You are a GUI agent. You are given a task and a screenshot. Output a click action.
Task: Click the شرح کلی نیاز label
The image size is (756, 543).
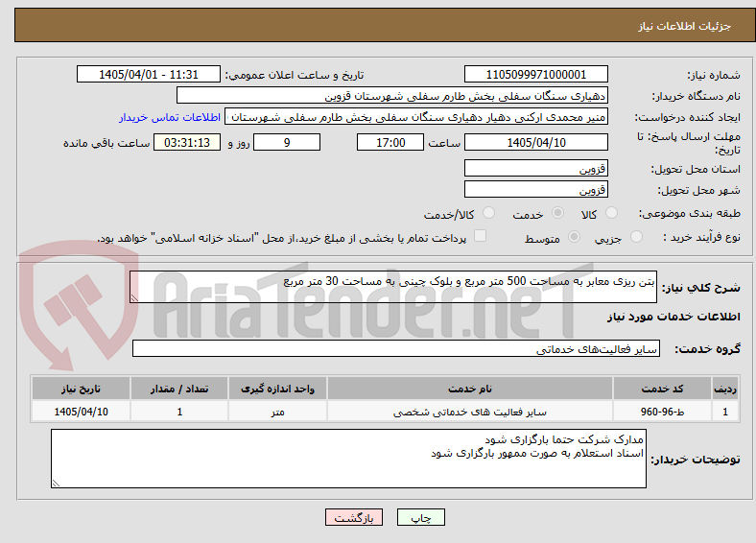pyautogui.click(x=700, y=288)
